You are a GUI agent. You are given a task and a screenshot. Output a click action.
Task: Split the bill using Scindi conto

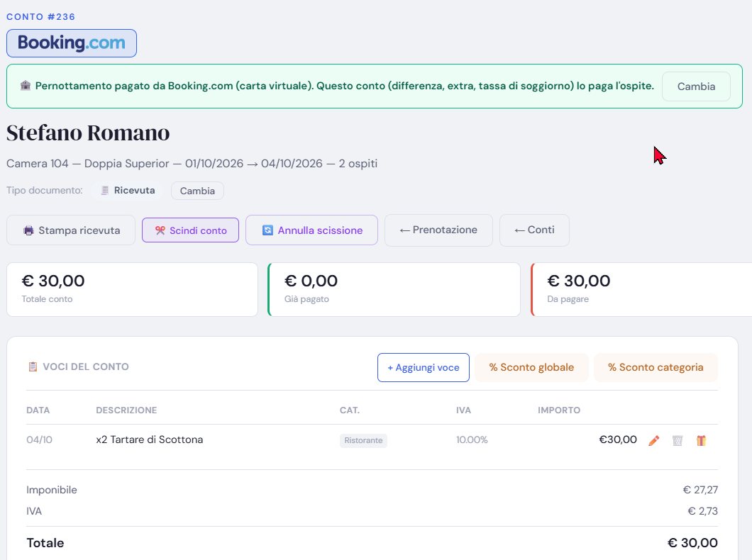[x=190, y=230]
